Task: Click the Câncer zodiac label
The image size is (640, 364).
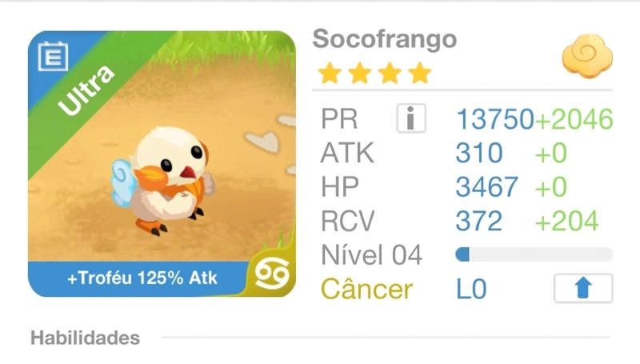Action: pyautogui.click(x=366, y=289)
